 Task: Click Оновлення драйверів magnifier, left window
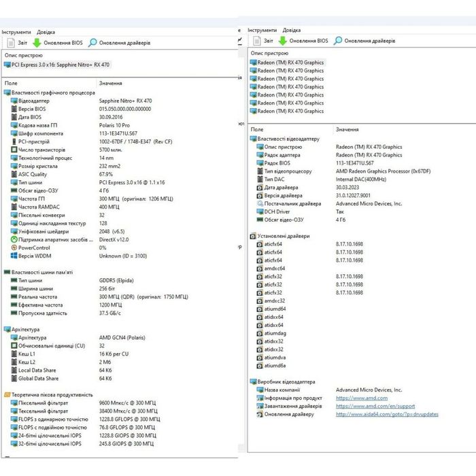[92, 43]
